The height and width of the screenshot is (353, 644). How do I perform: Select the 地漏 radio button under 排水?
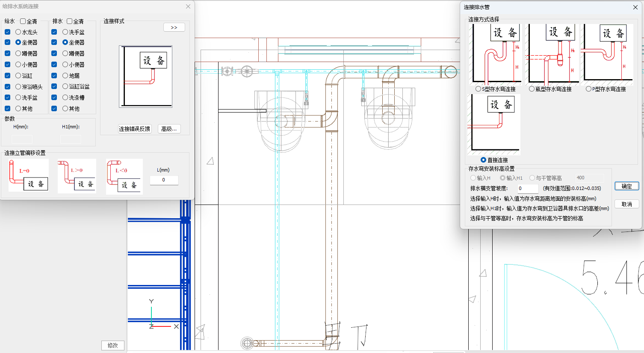pyautogui.click(x=65, y=76)
